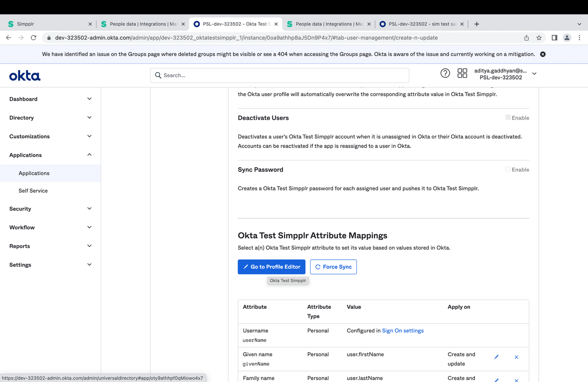Edit the Family name mapping pencil icon
Screen dimensions: 588x382
[496, 380]
